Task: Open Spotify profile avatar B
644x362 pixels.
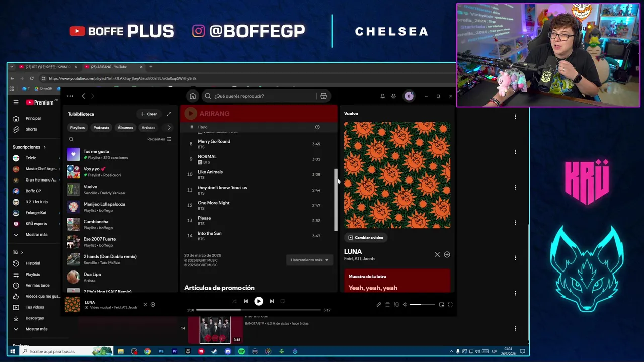Action: coord(409,96)
